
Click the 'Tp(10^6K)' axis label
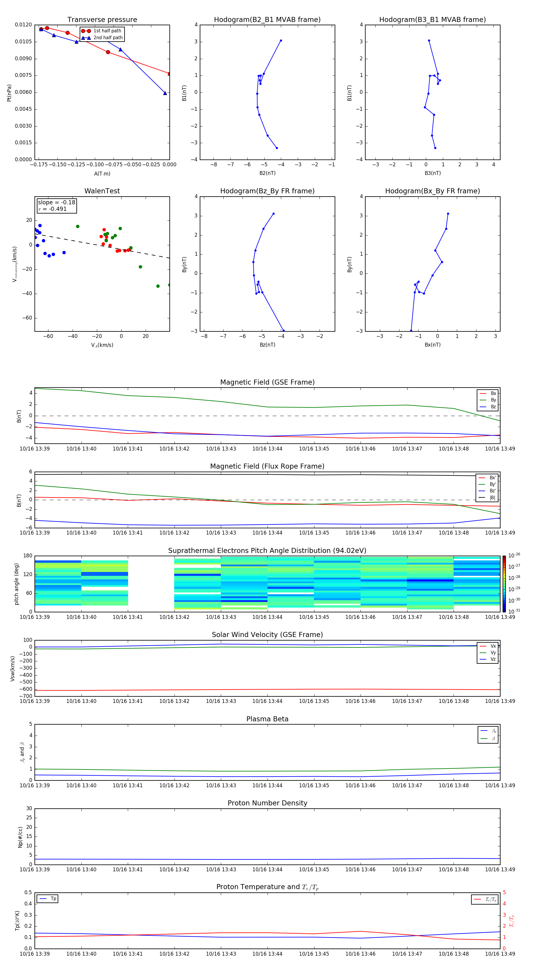(17, 921)
